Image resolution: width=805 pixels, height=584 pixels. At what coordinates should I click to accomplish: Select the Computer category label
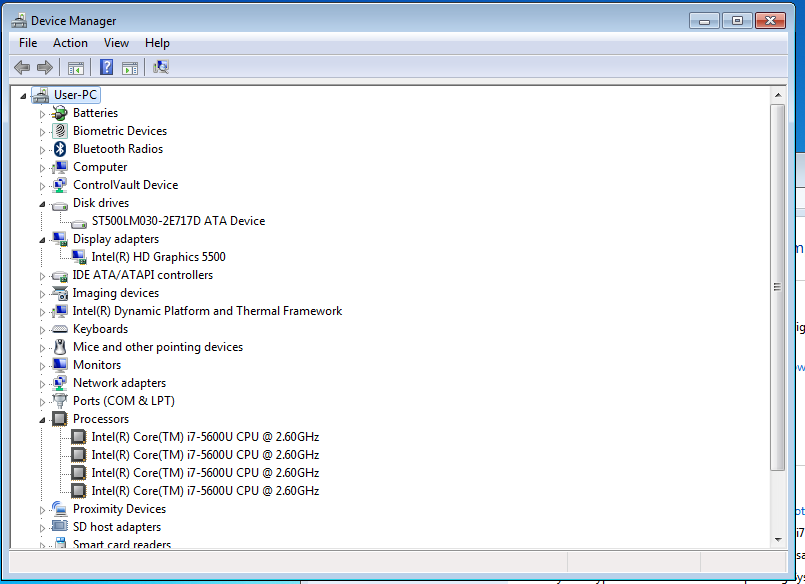click(100, 167)
